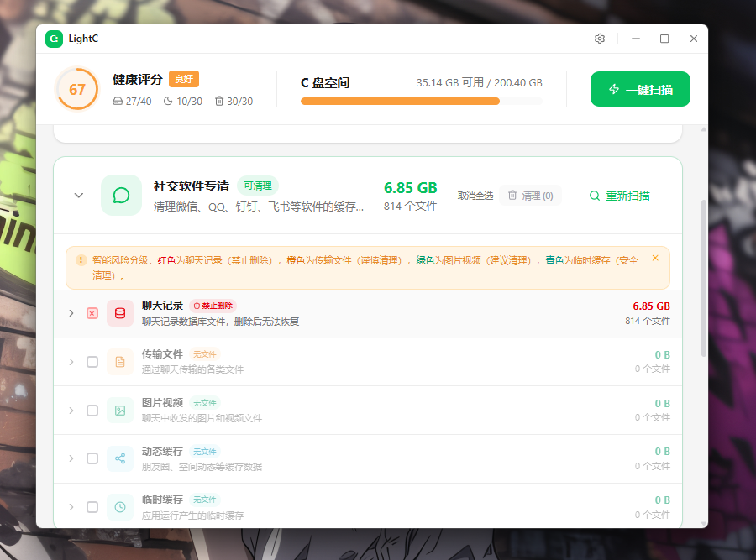The width and height of the screenshot is (756, 560).
Task: Click the C drive space usage bar
Action: click(422, 102)
